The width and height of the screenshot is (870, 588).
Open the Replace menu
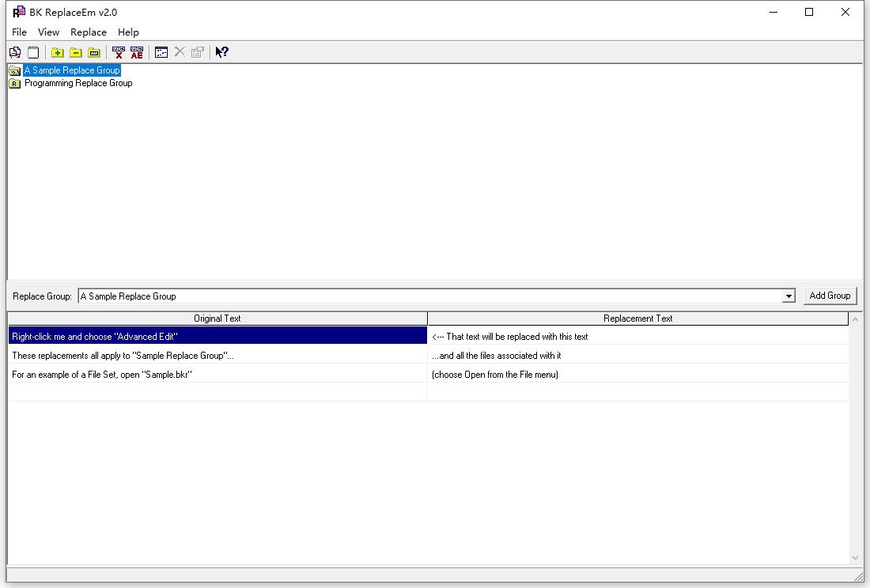pos(89,32)
